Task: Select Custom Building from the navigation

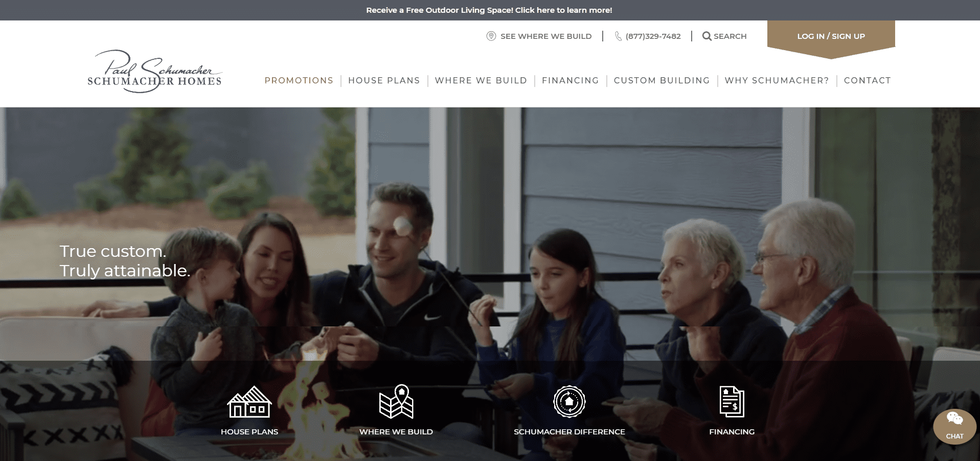Action: point(662,80)
